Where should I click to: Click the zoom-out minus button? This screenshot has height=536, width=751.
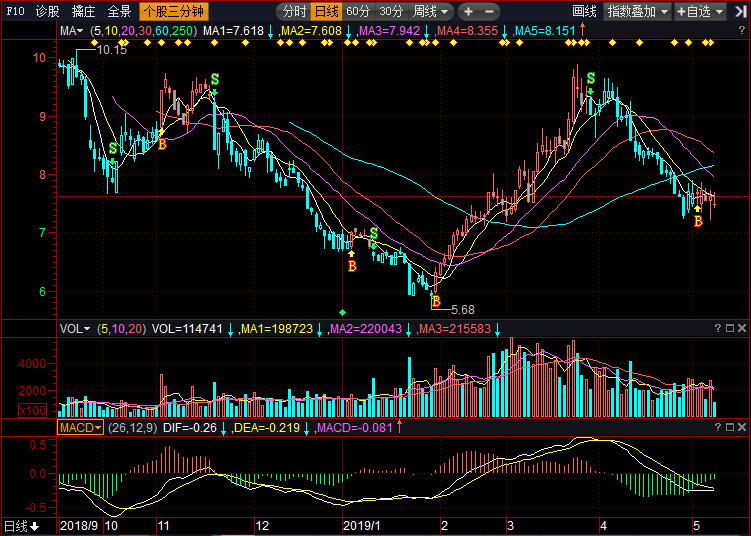tap(489, 12)
